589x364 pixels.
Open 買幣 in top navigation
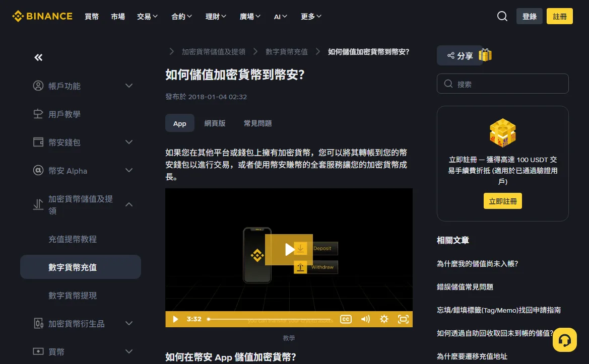[x=92, y=16]
